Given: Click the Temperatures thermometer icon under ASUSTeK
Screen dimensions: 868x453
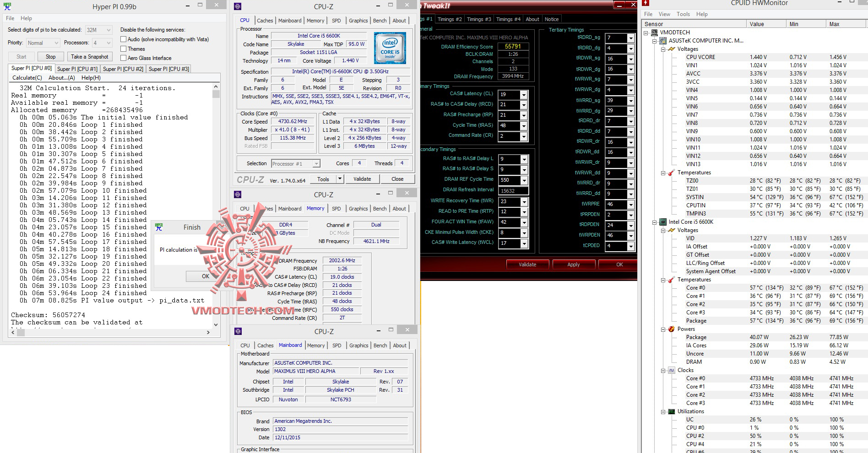Looking at the screenshot, I should pos(672,173).
